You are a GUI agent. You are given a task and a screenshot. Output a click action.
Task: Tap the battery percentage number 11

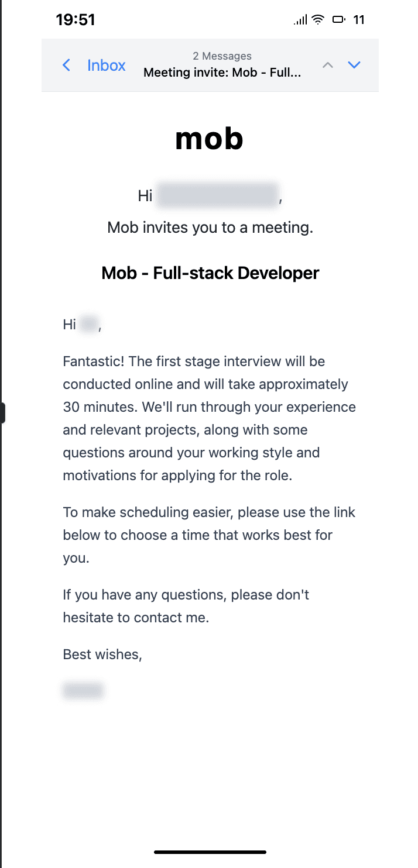pos(359,20)
